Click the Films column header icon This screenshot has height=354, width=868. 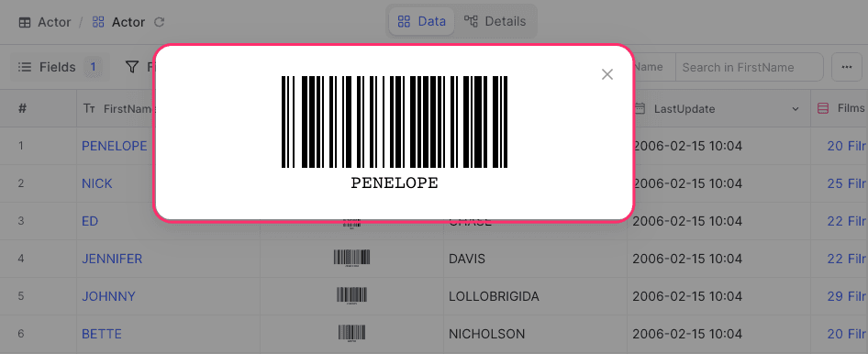point(823,108)
